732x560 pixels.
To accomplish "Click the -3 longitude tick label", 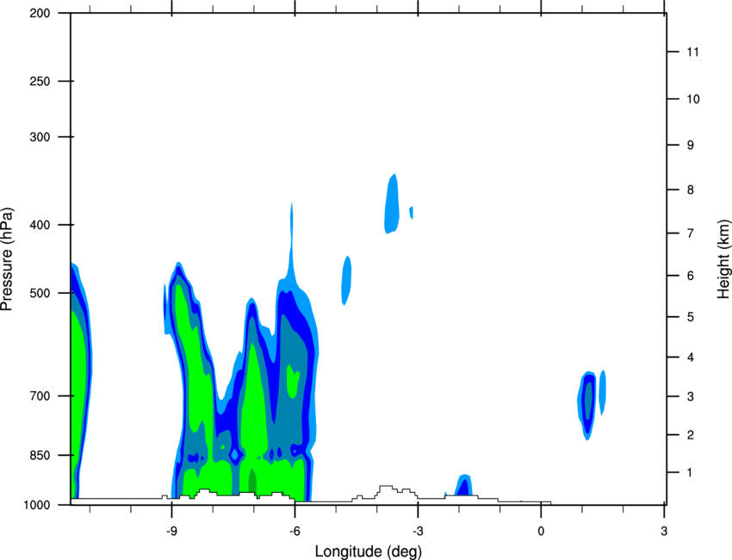I will (418, 531).
